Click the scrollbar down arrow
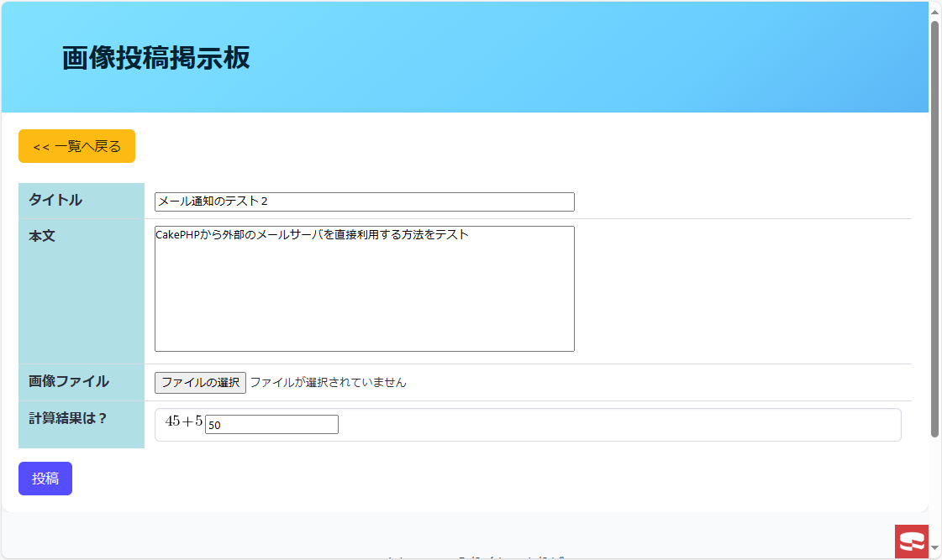The image size is (942, 560). [934, 548]
